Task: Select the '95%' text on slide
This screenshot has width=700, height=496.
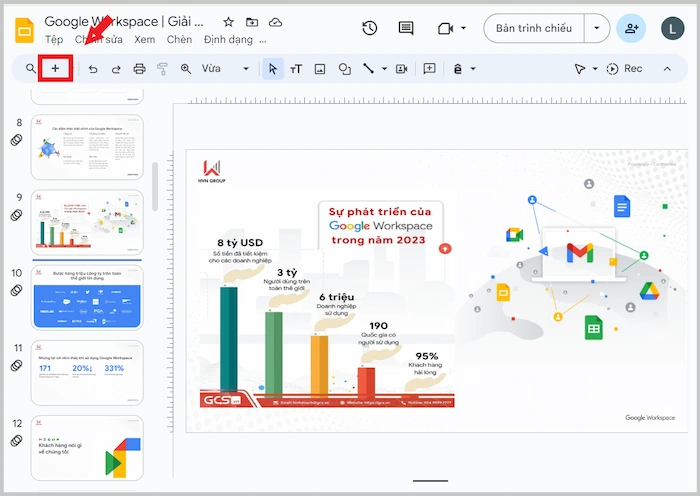Action: 427,356
